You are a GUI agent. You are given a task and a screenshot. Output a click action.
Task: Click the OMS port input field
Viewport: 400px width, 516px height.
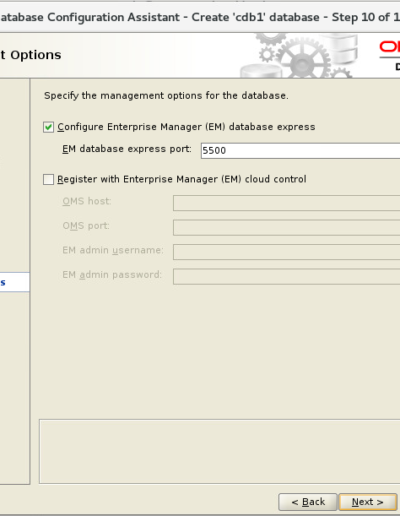(x=287, y=227)
